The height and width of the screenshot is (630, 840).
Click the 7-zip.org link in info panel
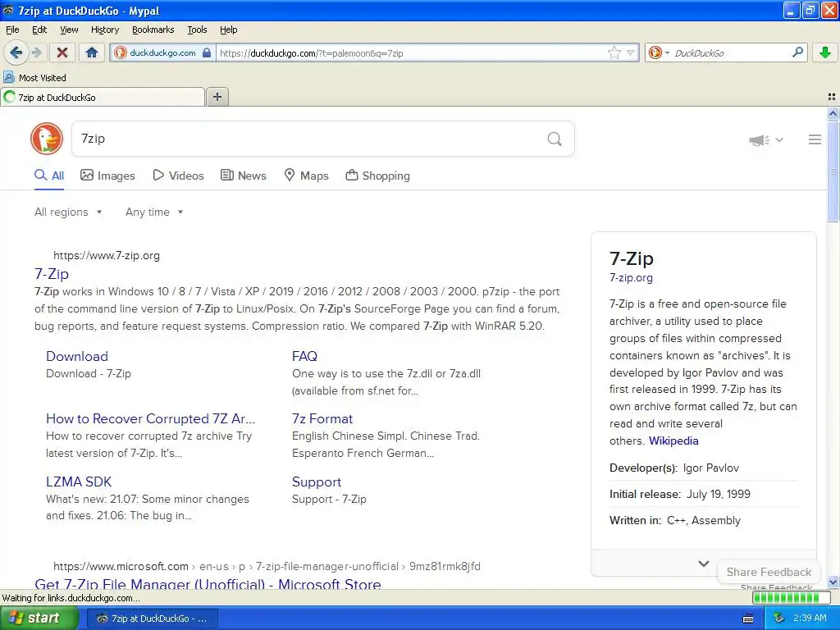(631, 277)
